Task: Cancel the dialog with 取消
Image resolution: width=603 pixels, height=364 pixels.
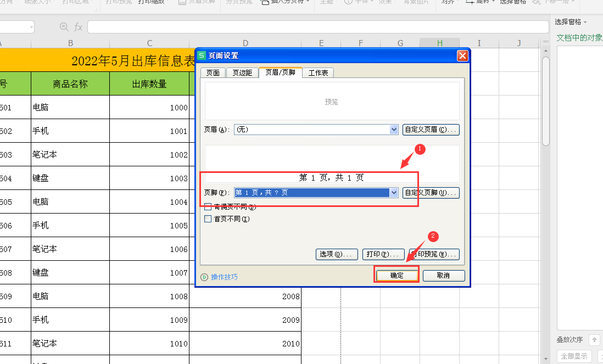Action: pyautogui.click(x=444, y=276)
